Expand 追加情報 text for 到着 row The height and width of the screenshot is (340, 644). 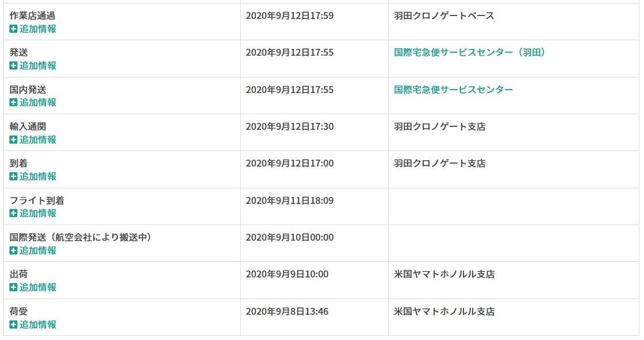[38, 176]
